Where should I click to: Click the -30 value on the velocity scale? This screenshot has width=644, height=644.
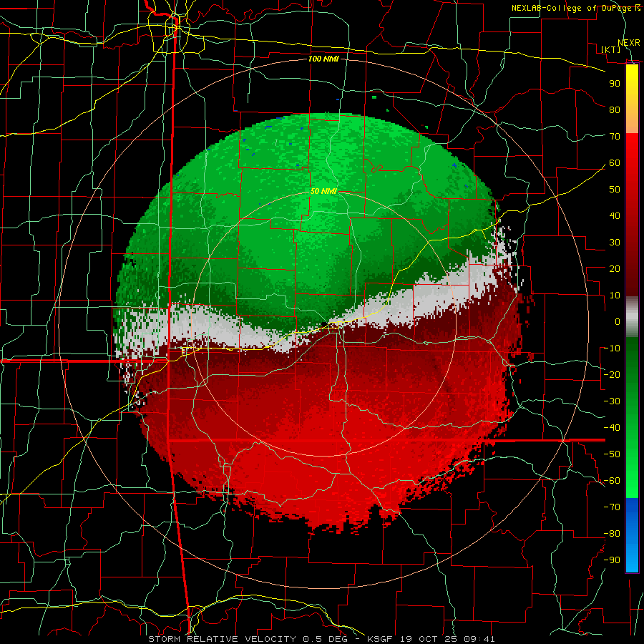pyautogui.click(x=612, y=401)
